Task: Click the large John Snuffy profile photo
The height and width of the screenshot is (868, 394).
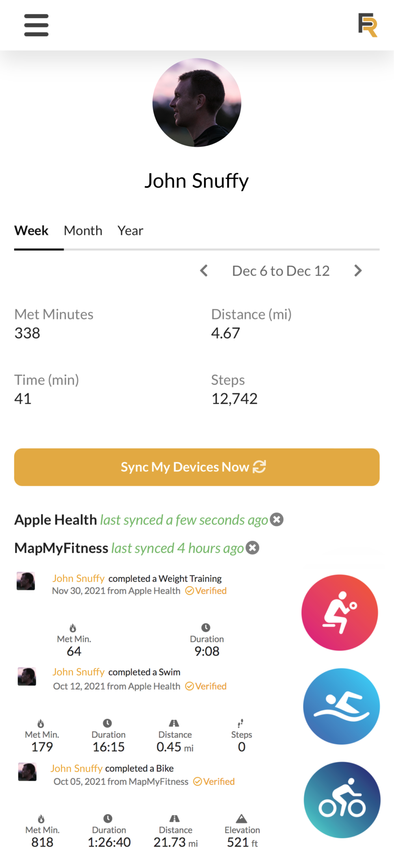Action: (x=197, y=103)
